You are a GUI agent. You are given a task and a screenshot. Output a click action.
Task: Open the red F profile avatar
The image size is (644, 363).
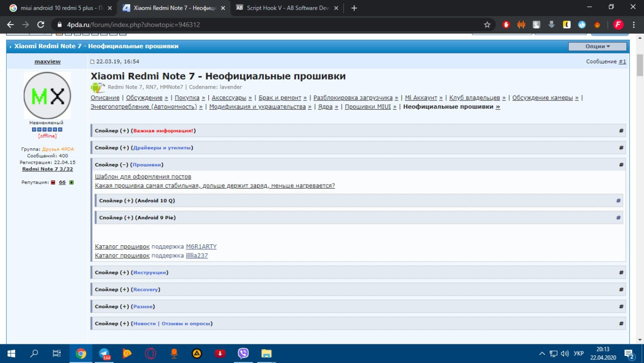[618, 24]
